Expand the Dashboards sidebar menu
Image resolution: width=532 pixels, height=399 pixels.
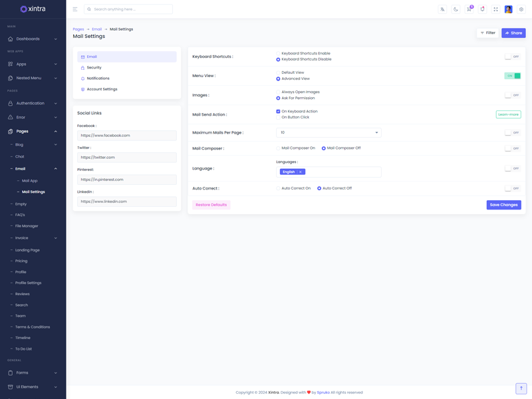point(33,39)
